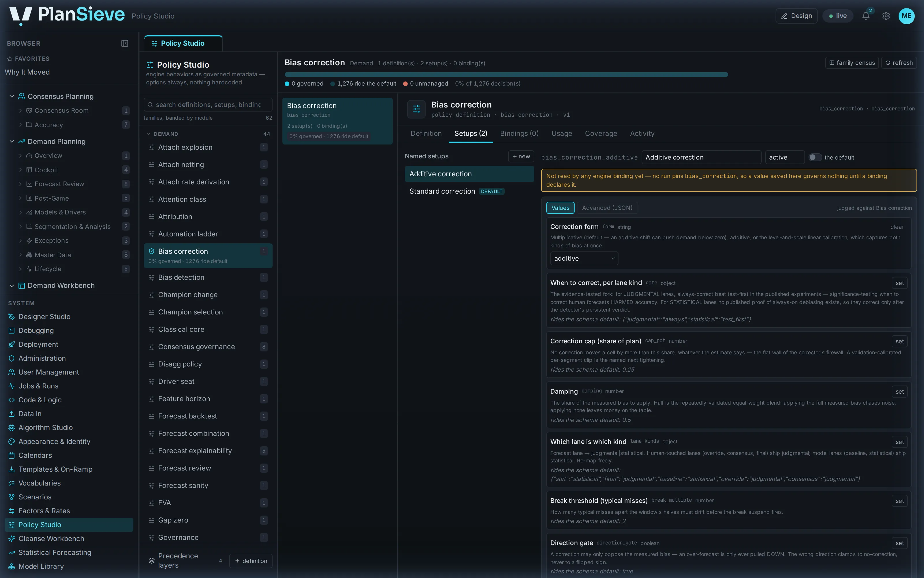The height and width of the screenshot is (578, 924).
Task: Edit the Additive correction name field
Action: pyautogui.click(x=701, y=157)
